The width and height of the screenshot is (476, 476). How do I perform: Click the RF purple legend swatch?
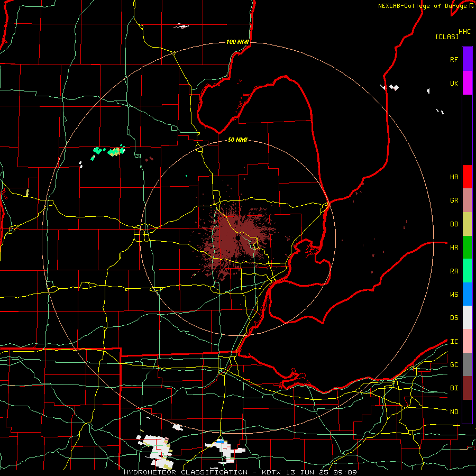click(467, 59)
